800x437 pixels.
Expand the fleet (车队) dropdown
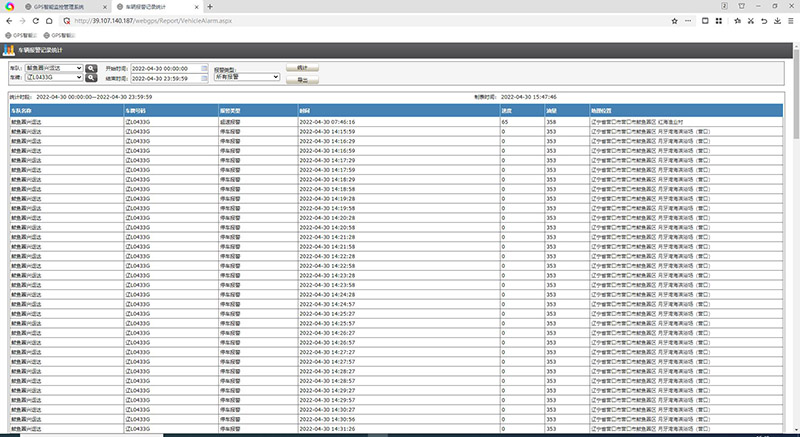(54, 68)
